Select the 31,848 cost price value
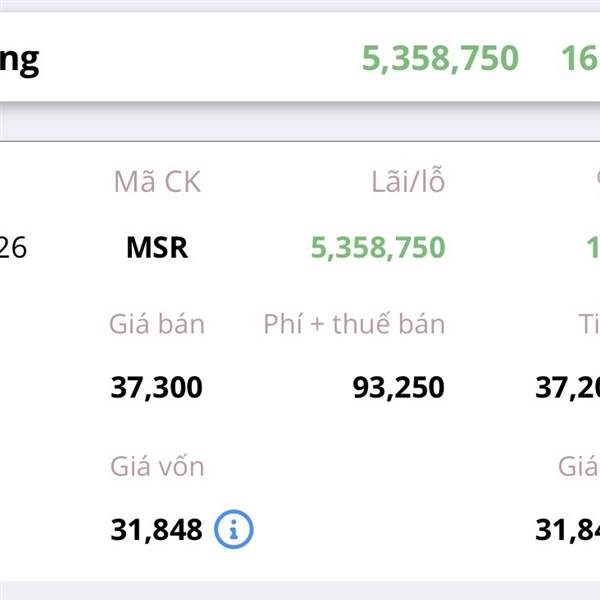The height and width of the screenshot is (600, 600). click(x=156, y=530)
